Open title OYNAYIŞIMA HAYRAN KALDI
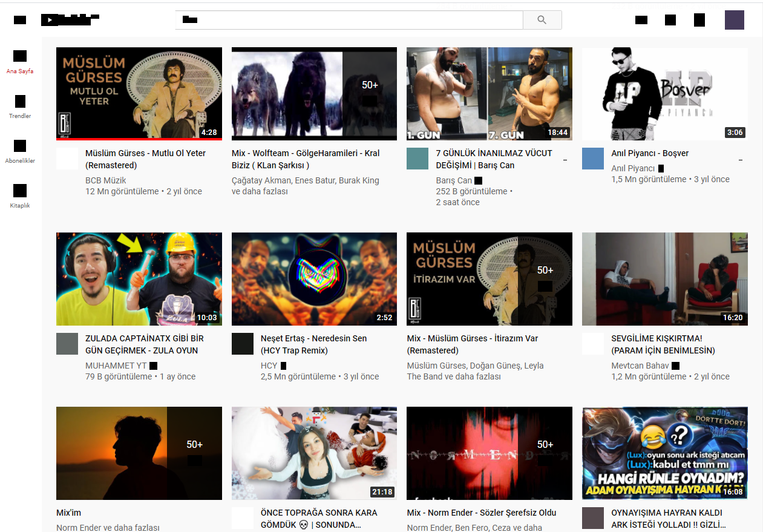This screenshot has width=763, height=532. point(669,519)
